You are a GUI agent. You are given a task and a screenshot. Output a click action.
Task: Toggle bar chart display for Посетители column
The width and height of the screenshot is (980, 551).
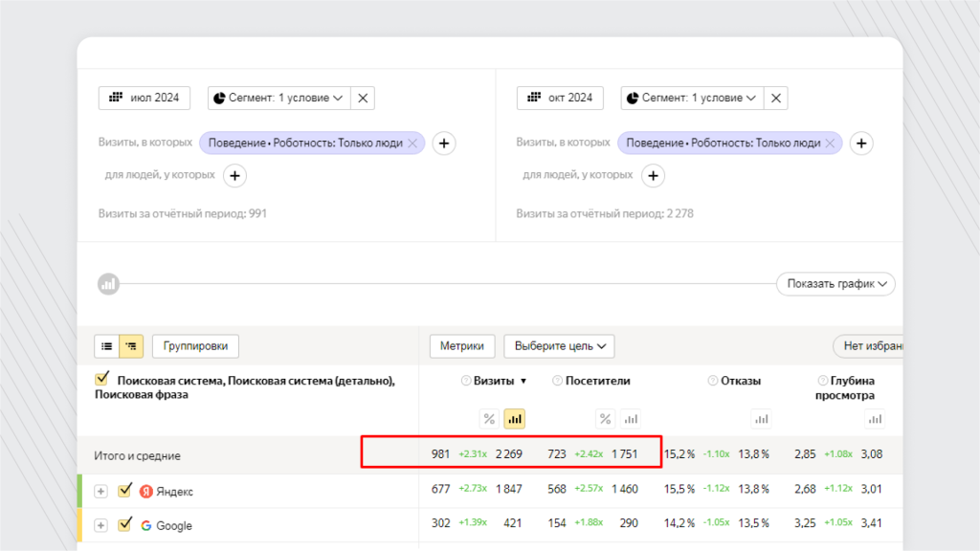tap(631, 419)
